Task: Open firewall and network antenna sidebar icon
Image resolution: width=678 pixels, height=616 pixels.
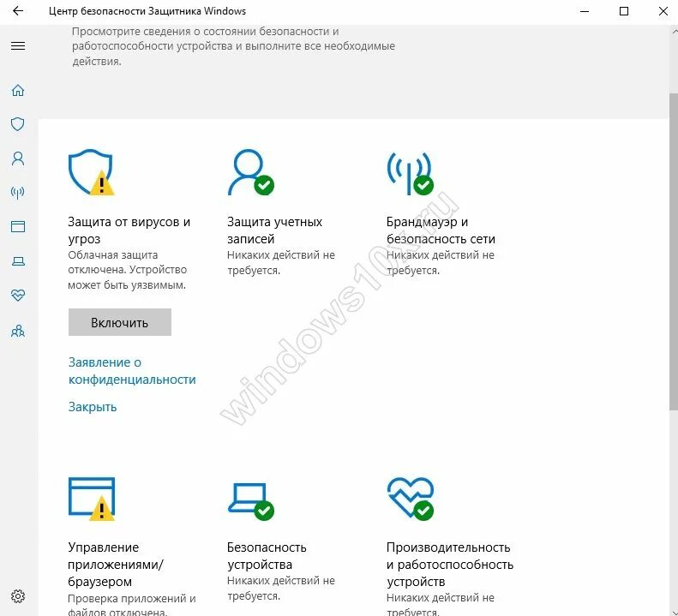Action: (18, 193)
